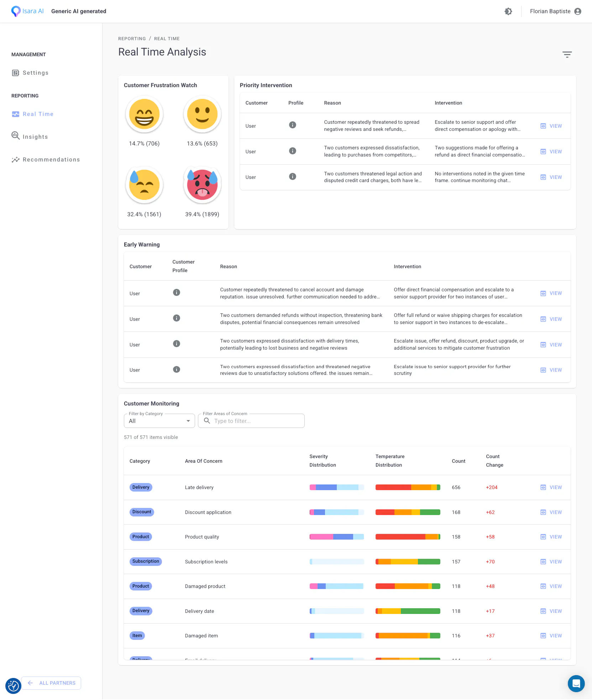Show profile info for the delivery times dissatisfaction row

pos(176,344)
